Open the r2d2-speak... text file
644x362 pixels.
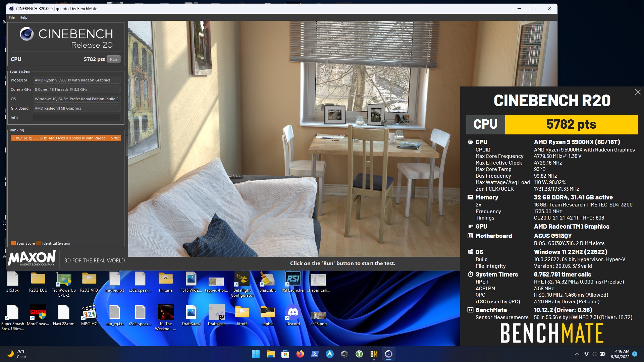[140, 315]
